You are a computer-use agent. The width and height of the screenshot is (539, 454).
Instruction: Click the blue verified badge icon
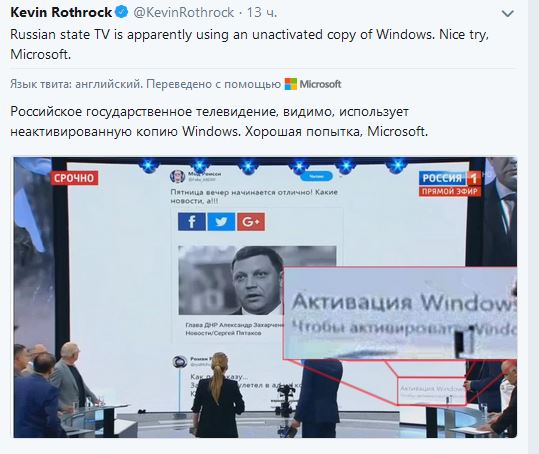(x=121, y=12)
